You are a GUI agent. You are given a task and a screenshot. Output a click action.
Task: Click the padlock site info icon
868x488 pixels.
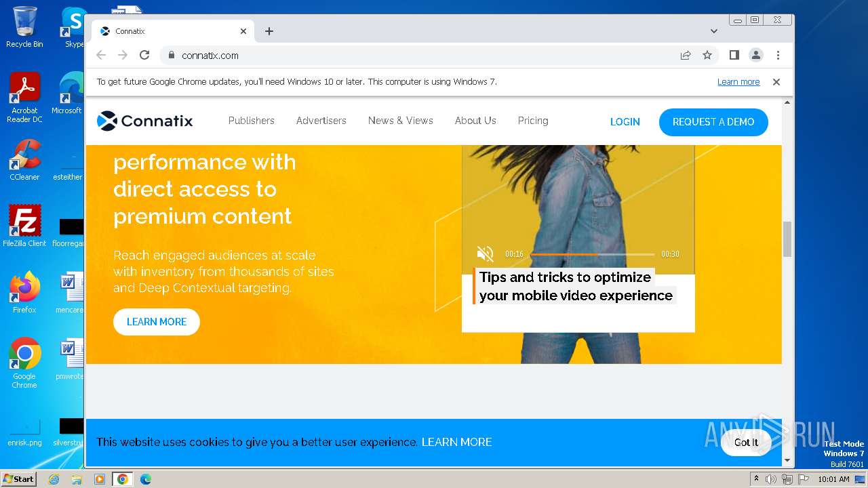[171, 55]
